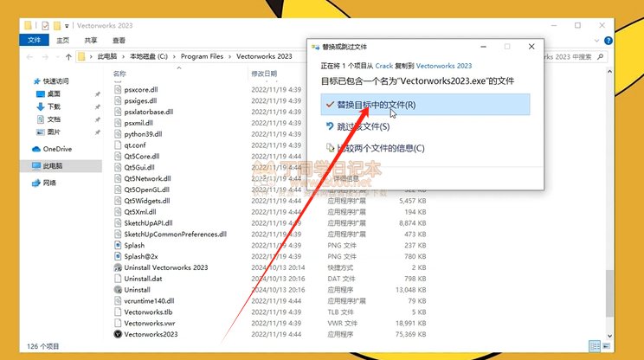Select the SketchUpCommonPreferences.dll file
This screenshot has width=644, height=360.
click(x=176, y=234)
